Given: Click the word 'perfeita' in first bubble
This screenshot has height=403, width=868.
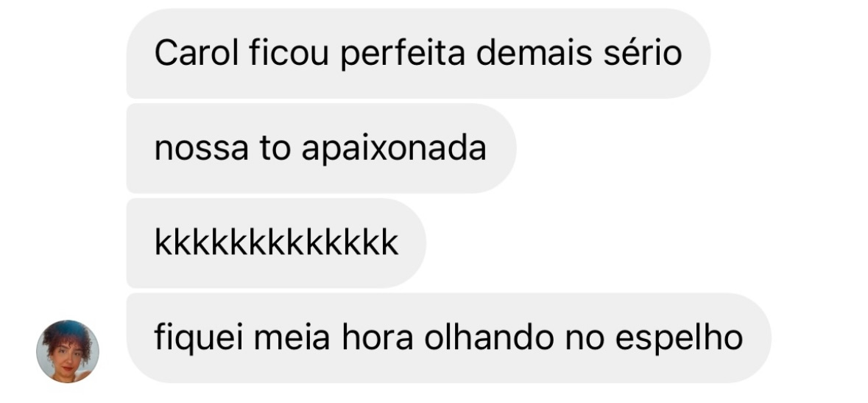Looking at the screenshot, I should click(x=403, y=55).
